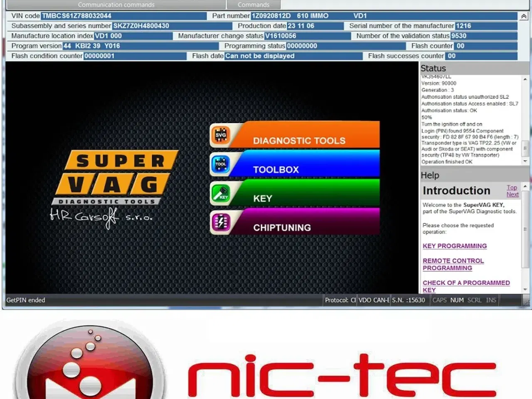
Task: Click the SVG Diagnostic Tools icon
Action: [x=221, y=135]
